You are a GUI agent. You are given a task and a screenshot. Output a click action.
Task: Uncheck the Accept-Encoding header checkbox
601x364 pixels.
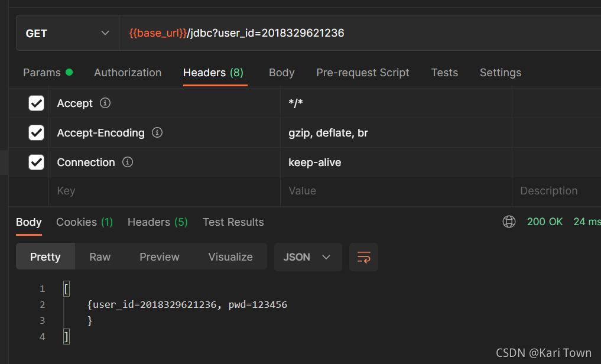[37, 132]
